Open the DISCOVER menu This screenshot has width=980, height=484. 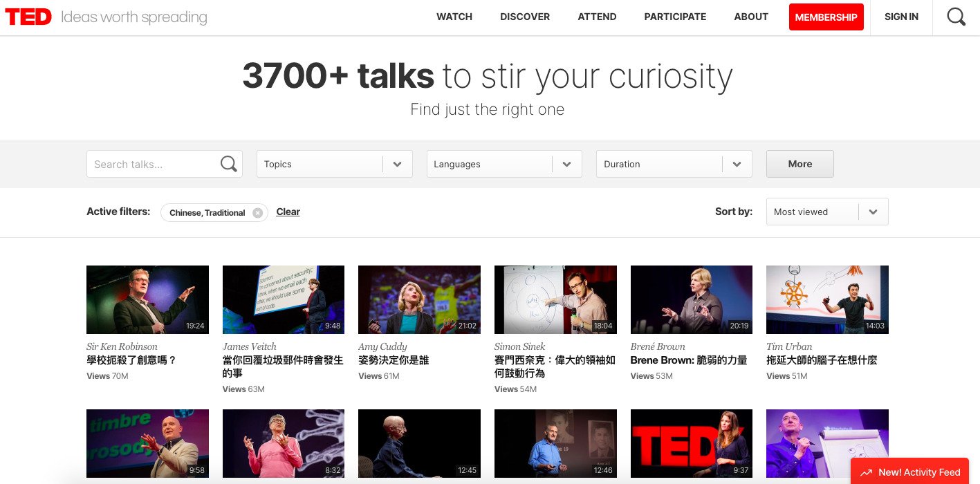point(525,17)
